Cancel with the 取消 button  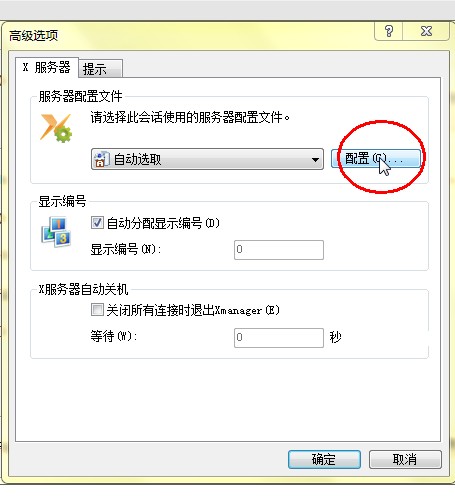coord(405,459)
